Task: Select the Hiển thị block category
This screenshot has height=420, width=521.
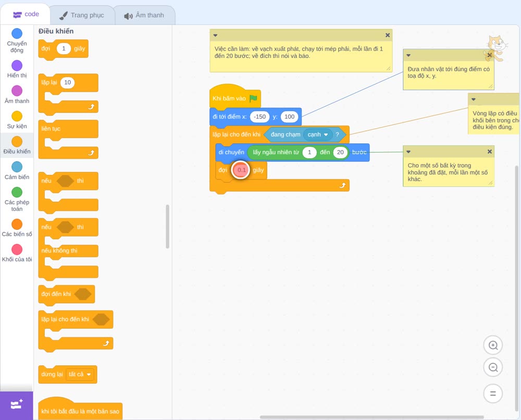Action: [17, 69]
